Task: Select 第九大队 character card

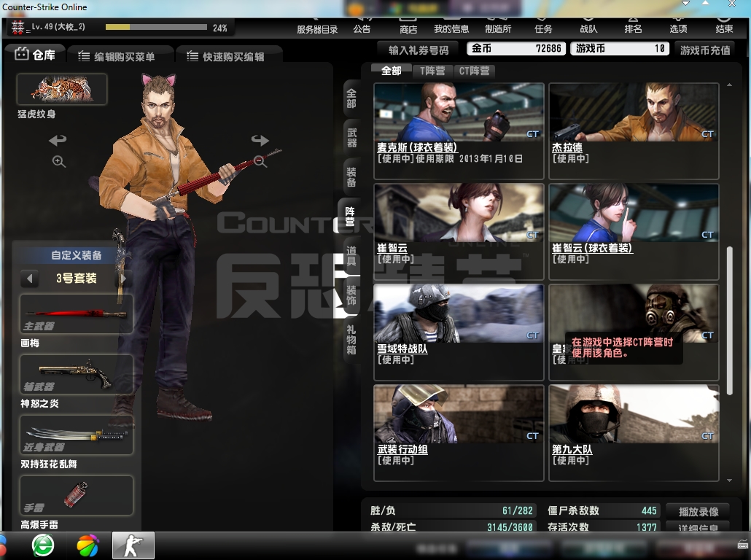Action: click(x=634, y=432)
